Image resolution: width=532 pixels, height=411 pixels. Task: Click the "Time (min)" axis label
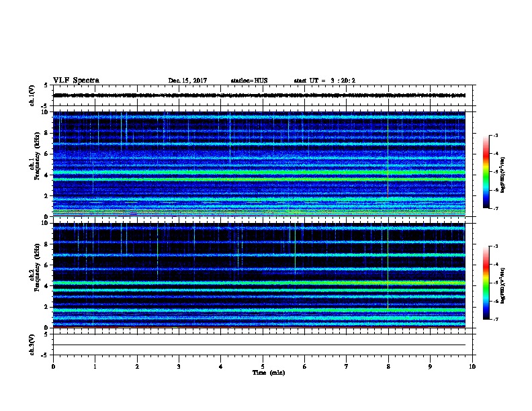coord(269,373)
